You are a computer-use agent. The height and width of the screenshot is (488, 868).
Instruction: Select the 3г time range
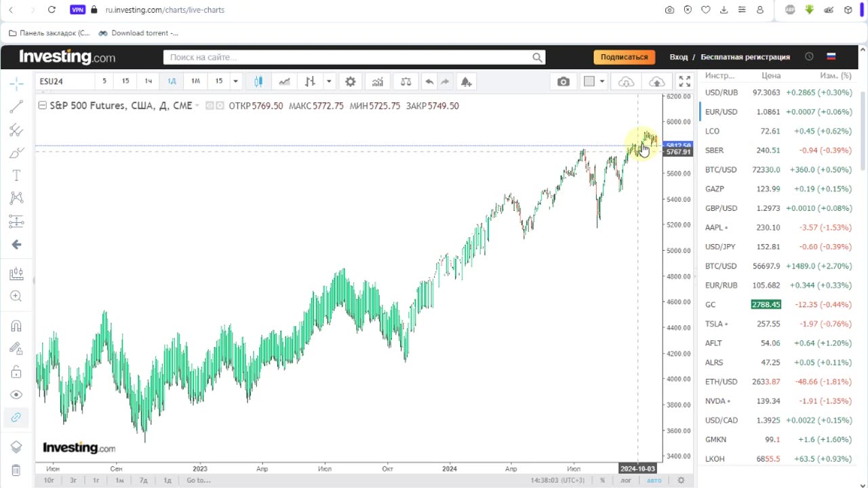coord(73,481)
